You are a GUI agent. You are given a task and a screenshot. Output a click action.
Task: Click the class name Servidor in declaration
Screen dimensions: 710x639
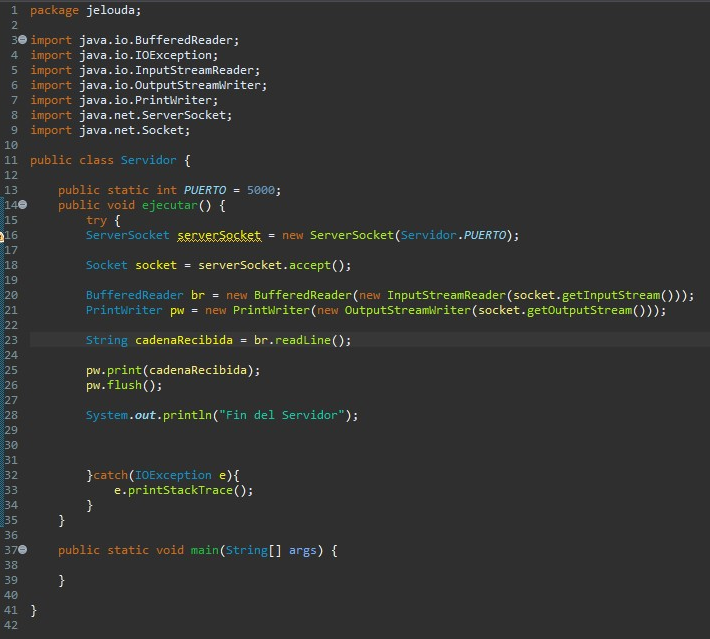(x=148, y=160)
